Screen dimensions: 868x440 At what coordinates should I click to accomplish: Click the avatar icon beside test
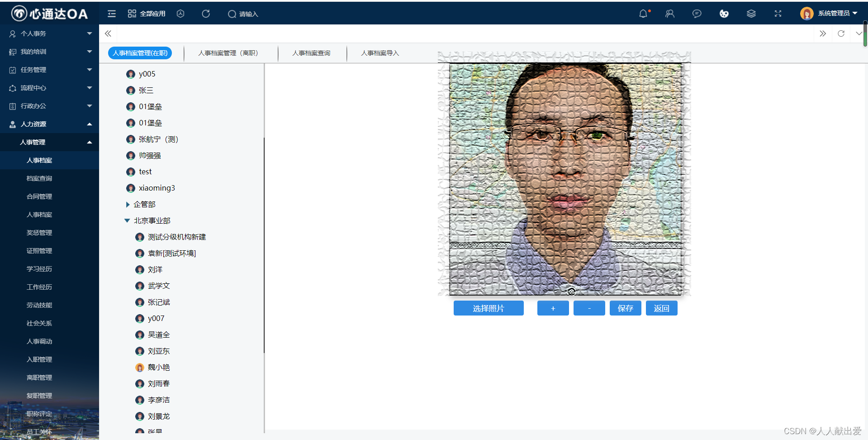coord(131,172)
